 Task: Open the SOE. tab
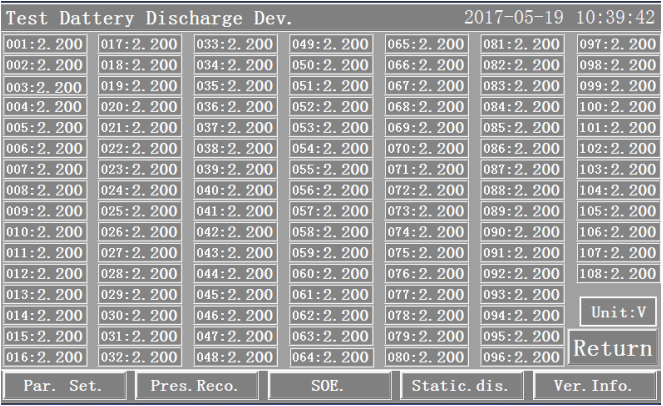(329, 385)
